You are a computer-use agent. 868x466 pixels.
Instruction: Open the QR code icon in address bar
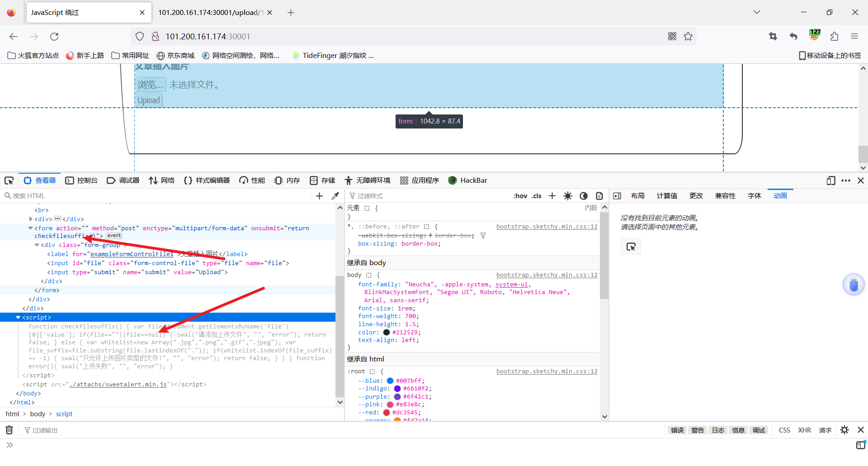pyautogui.click(x=672, y=37)
